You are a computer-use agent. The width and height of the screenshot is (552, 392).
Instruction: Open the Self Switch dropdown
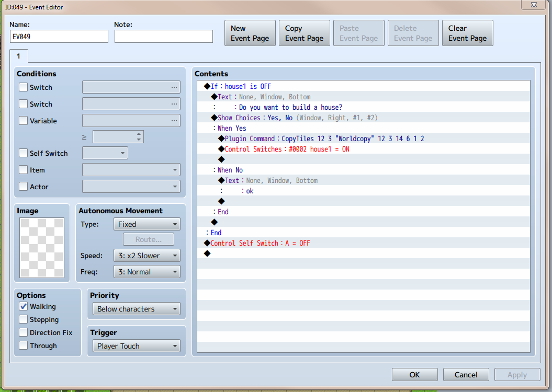[x=105, y=153]
